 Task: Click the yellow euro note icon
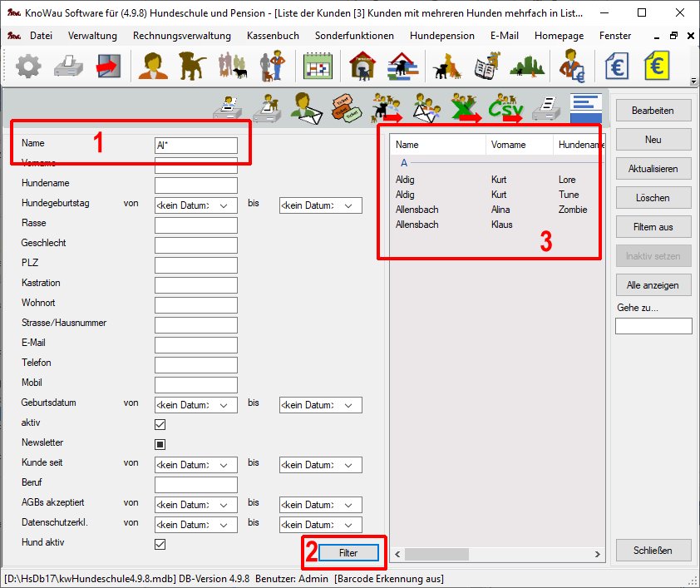658,67
